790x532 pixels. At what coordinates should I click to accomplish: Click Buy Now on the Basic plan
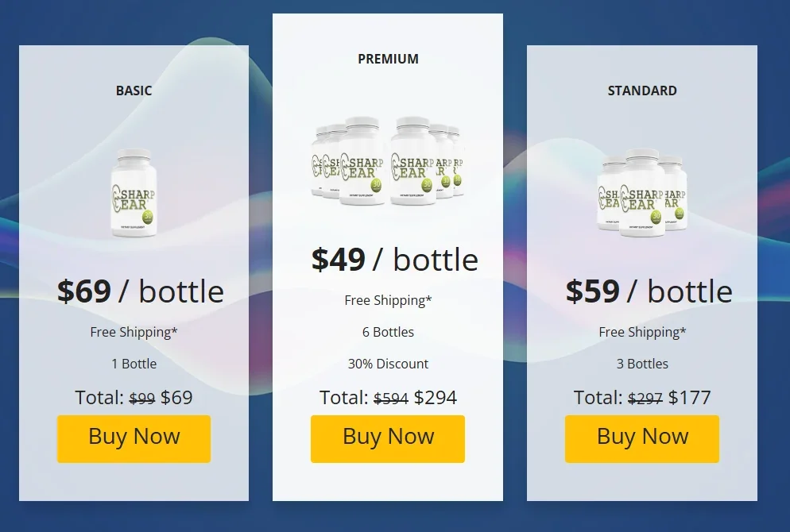click(134, 438)
